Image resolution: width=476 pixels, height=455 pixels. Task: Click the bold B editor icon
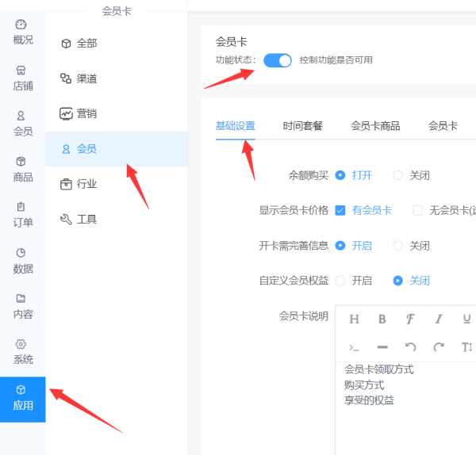point(382,319)
